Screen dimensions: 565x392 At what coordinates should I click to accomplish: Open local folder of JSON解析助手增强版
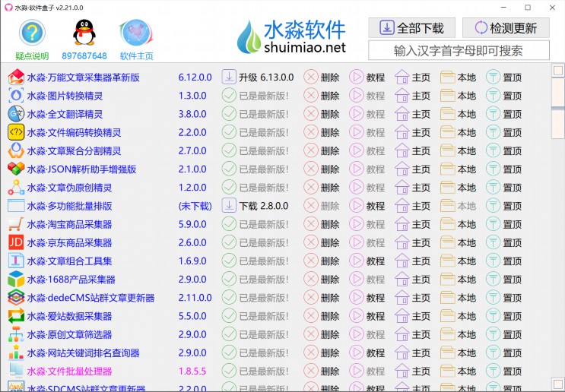[x=458, y=169]
